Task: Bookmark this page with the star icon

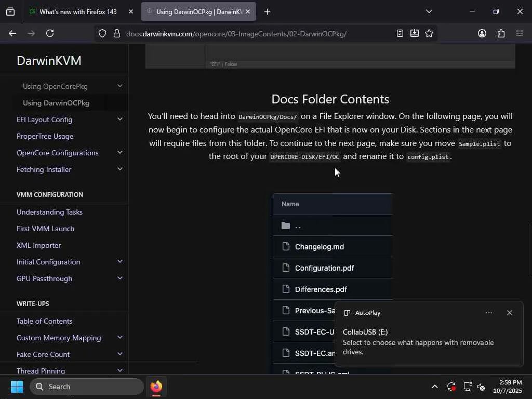Action: (x=429, y=33)
